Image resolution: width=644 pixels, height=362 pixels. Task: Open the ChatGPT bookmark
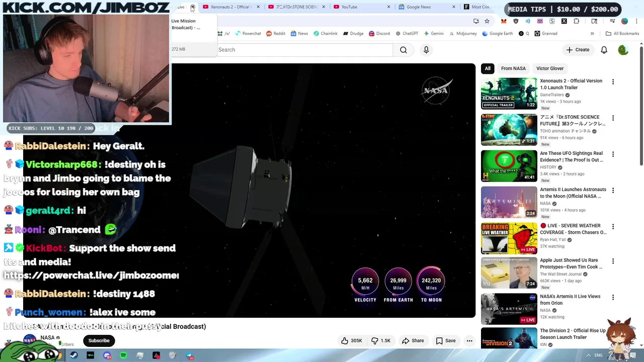407,34
